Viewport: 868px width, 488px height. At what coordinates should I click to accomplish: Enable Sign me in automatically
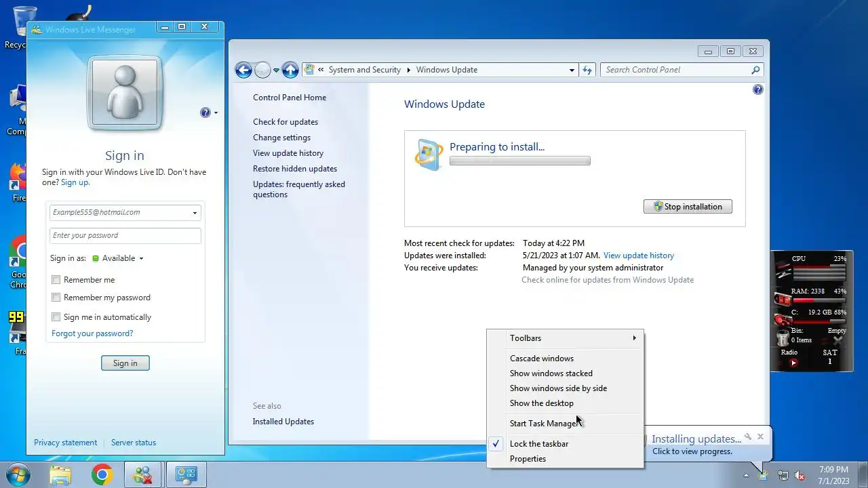point(56,317)
